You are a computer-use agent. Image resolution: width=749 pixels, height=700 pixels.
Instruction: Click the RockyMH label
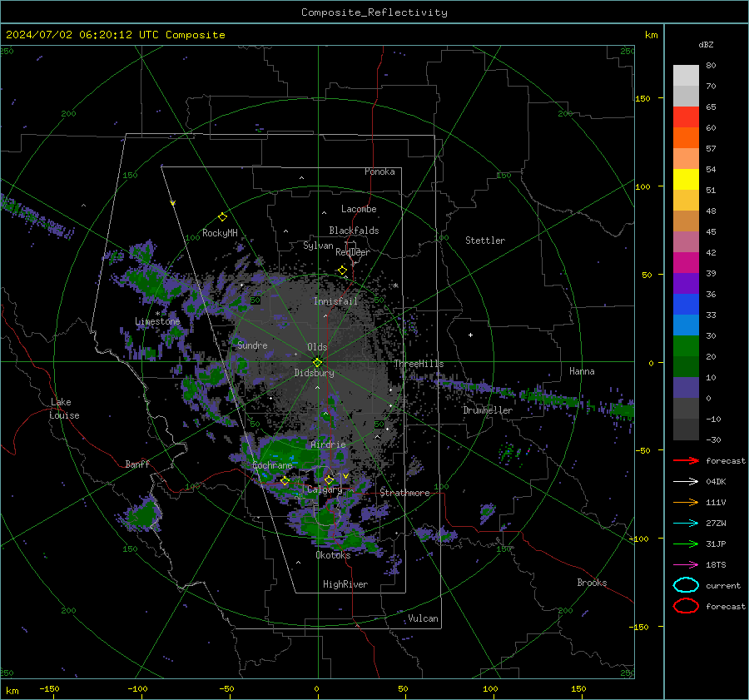[x=220, y=233]
